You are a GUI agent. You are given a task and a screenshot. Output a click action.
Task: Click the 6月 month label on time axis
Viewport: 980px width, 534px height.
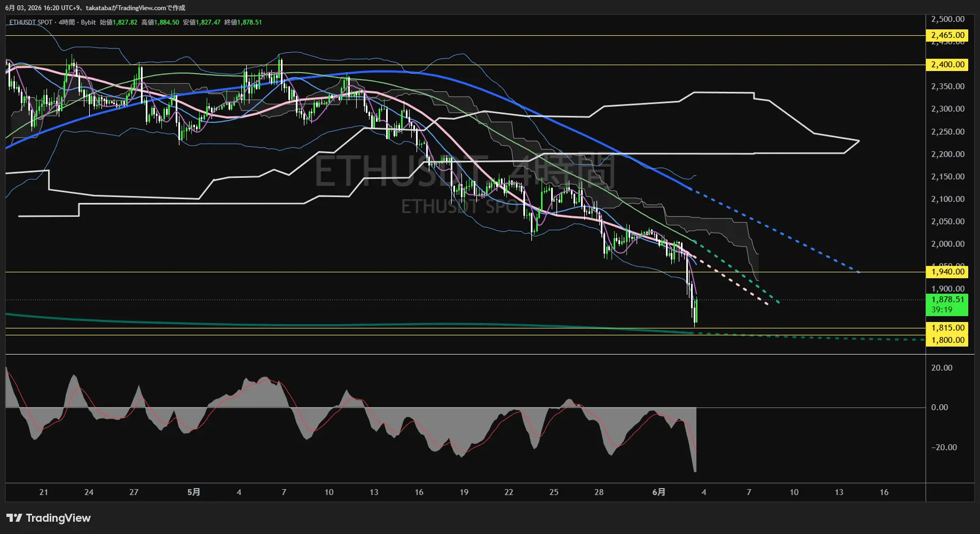[659, 492]
